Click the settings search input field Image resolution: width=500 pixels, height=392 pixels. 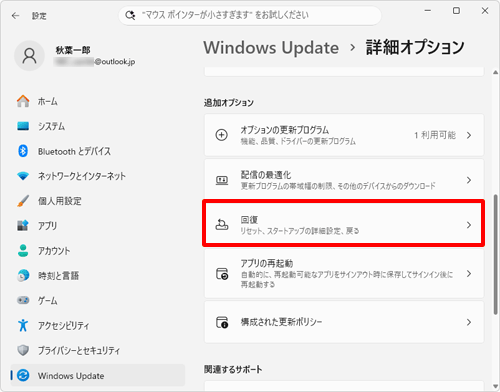250,15
